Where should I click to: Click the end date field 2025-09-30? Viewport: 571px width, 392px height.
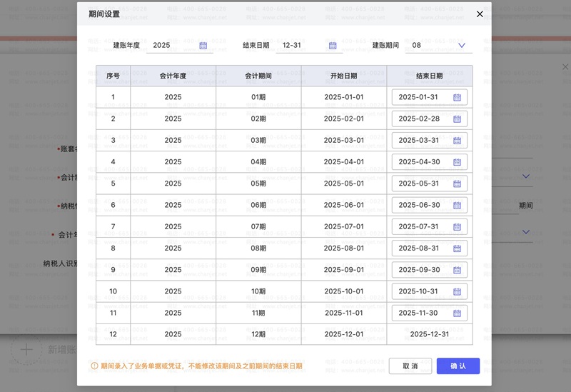[x=430, y=270]
